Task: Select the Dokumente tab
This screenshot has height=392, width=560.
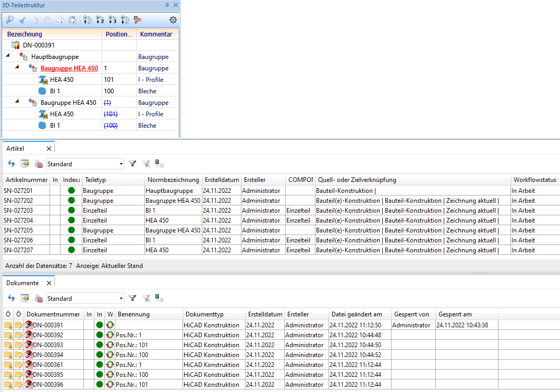Action: (22, 283)
